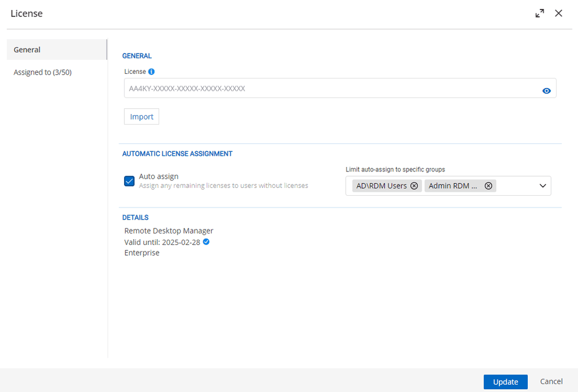The width and height of the screenshot is (578, 392).
Task: Click the License dialog title
Action: 27,14
